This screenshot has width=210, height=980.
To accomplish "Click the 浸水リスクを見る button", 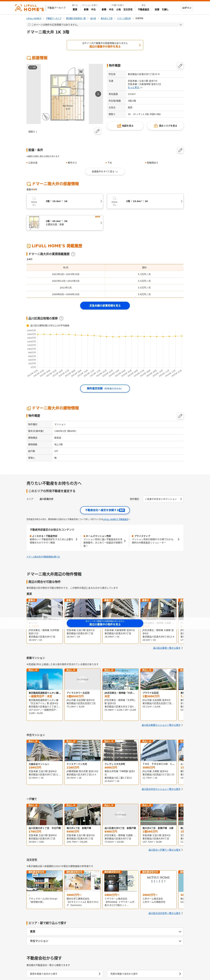I will 165,126.
